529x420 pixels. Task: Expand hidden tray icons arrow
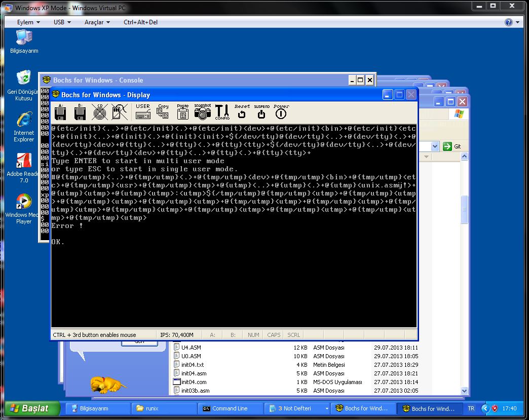coord(485,408)
